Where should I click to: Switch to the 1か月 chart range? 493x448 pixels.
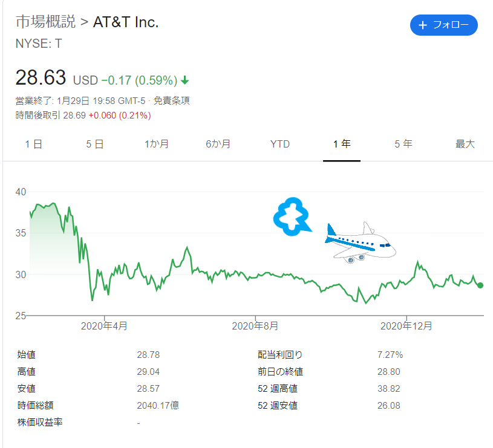(x=157, y=144)
